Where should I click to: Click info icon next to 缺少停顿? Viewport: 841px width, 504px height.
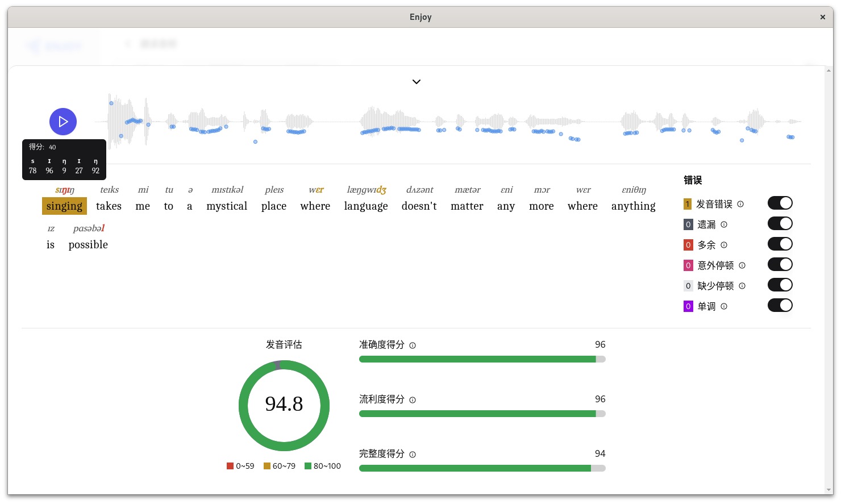tap(742, 286)
